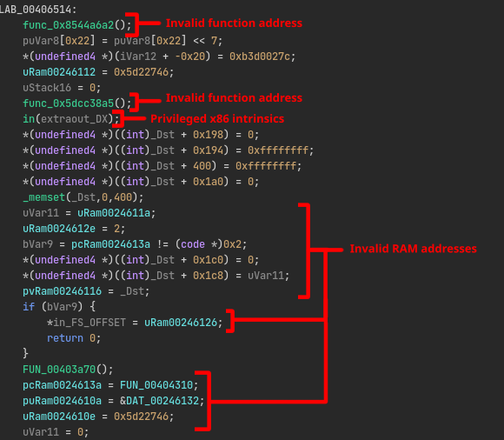
Task: Select the _Dst + 0x1a0 assignment line
Action: coord(141,182)
